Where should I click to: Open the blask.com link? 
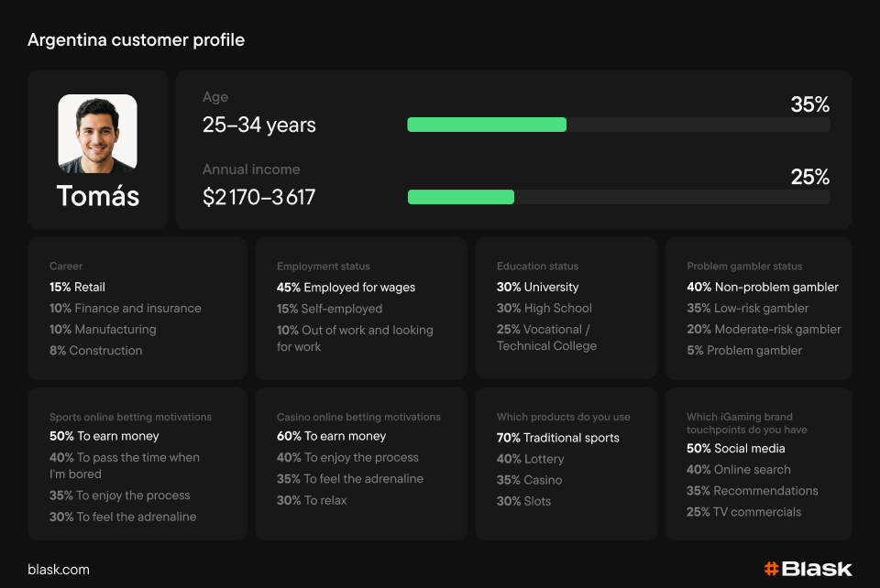coord(59,570)
